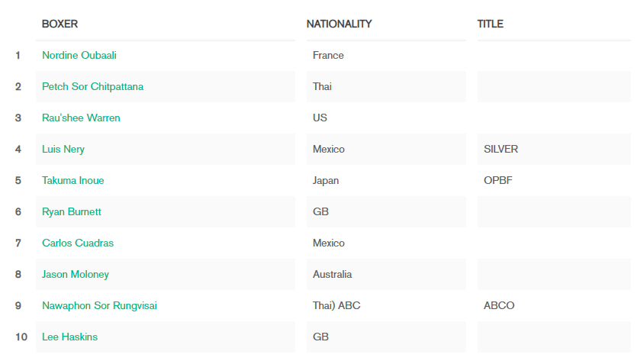Open Ryan Burnett profile link
This screenshot has width=644, height=361.
click(x=72, y=212)
